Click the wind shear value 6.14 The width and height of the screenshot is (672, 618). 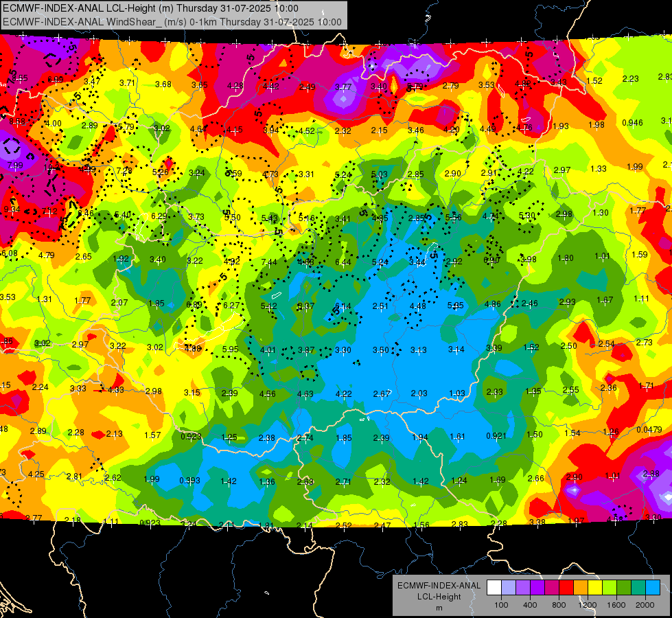coord(343,306)
